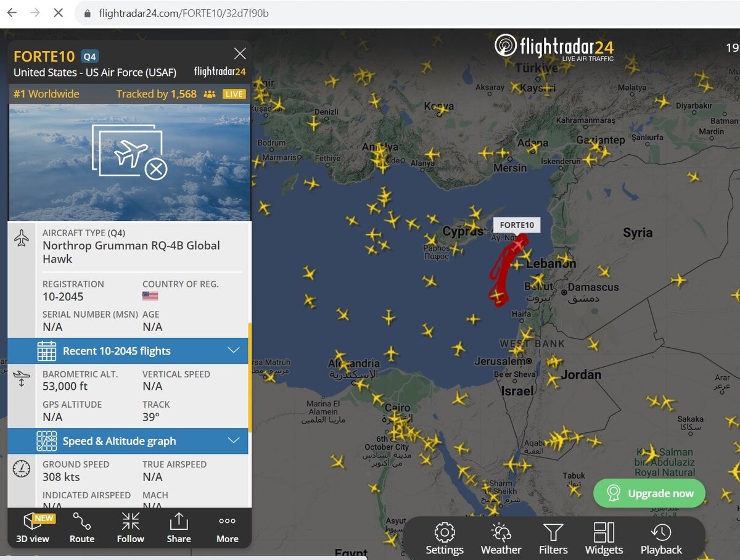Click registration value '10-2045'
The width and height of the screenshot is (740, 560).
pos(63,297)
